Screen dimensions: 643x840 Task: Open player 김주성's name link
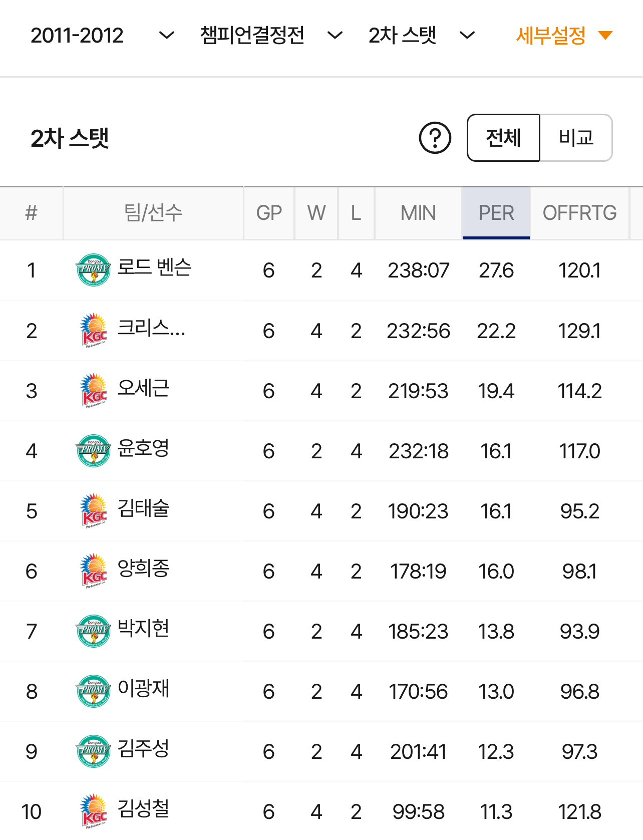[x=143, y=749]
